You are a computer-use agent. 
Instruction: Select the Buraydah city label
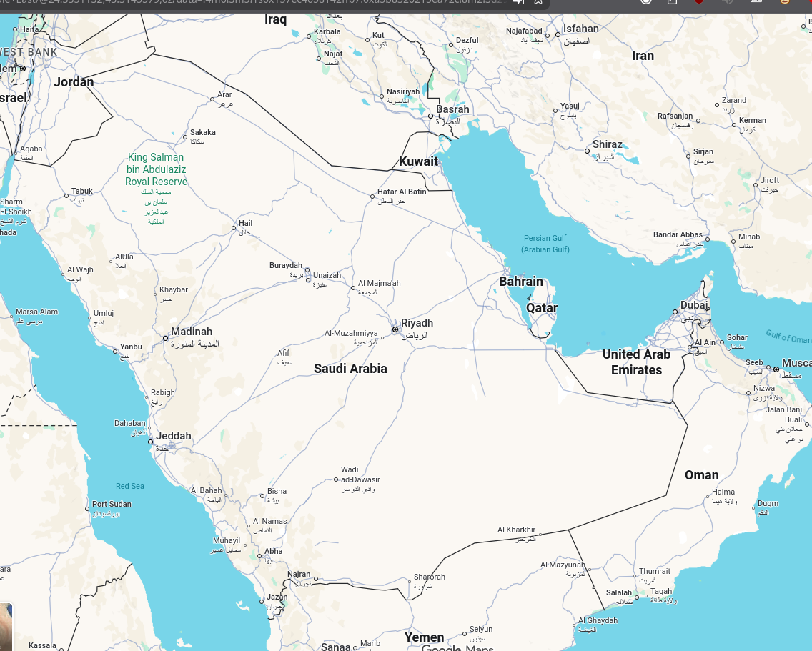coord(286,266)
